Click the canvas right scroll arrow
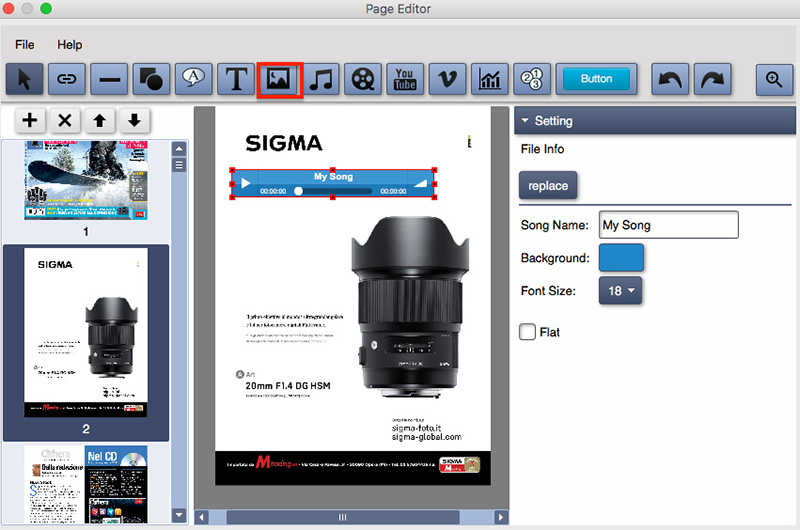800x530 pixels. pos(501,517)
